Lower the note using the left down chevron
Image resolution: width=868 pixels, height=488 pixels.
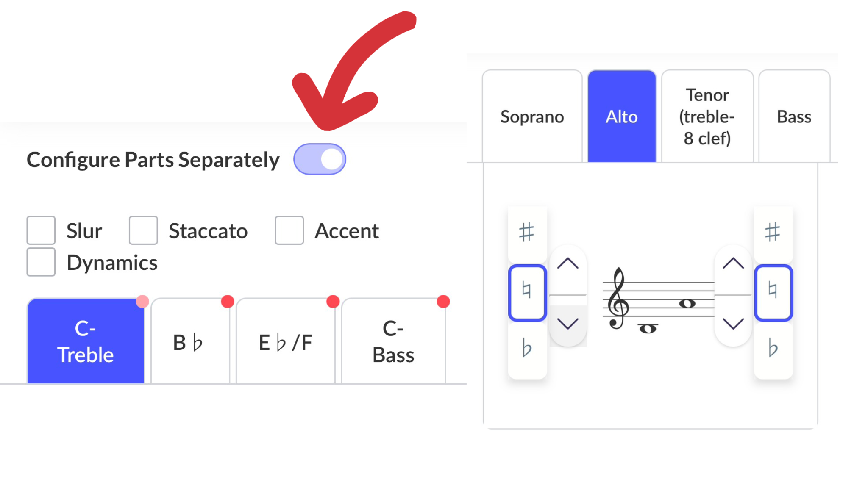coord(568,324)
